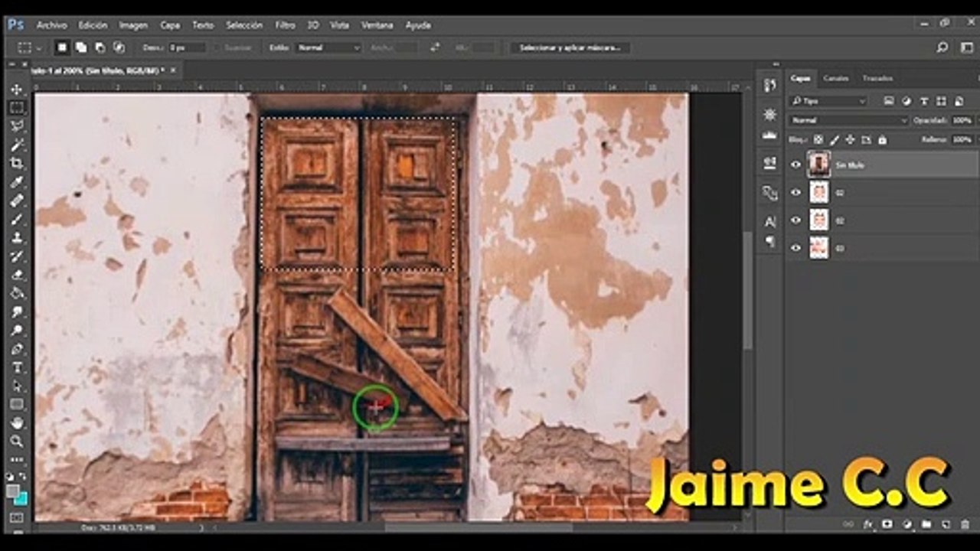Open the Archivo menu
This screenshot has height=551, width=980.
[51, 25]
